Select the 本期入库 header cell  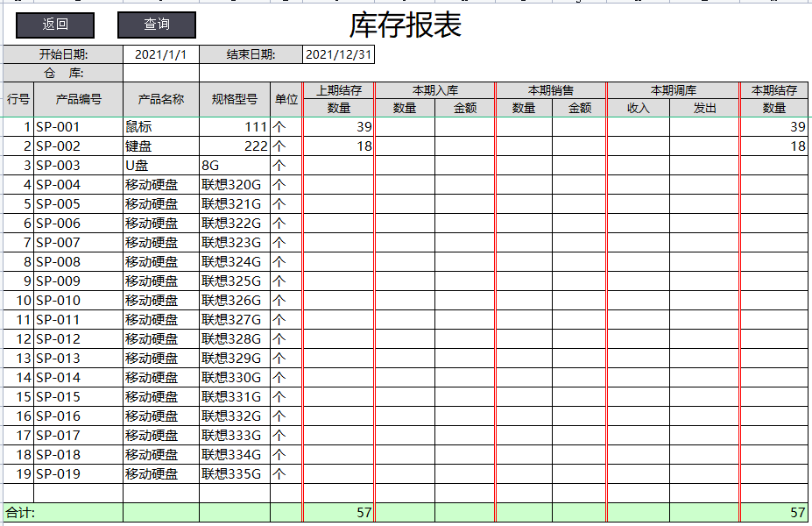click(x=434, y=89)
